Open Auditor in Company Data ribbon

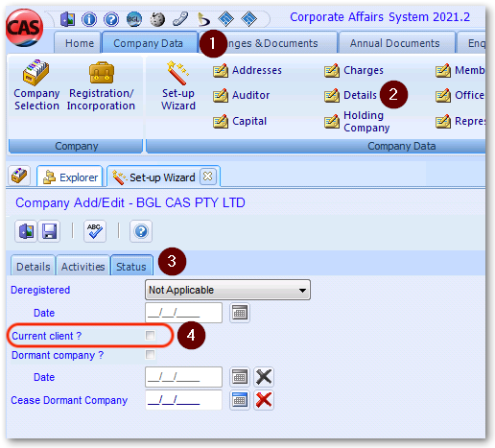click(242, 95)
